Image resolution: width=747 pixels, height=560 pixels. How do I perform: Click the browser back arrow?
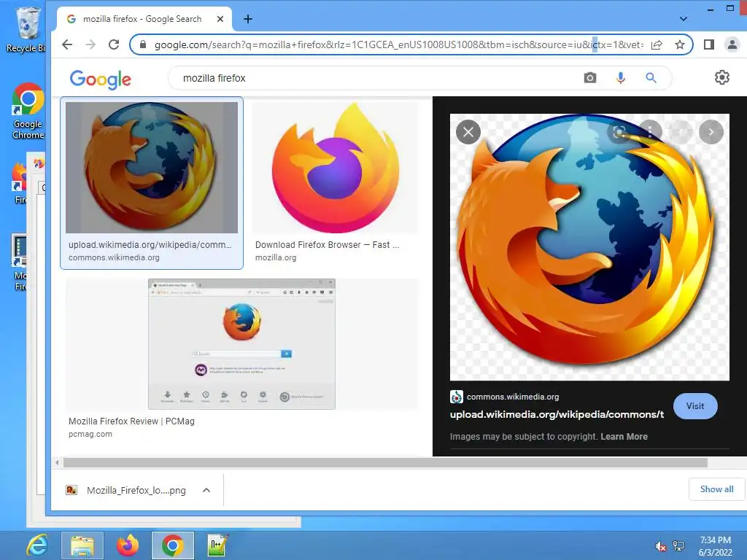(x=67, y=44)
